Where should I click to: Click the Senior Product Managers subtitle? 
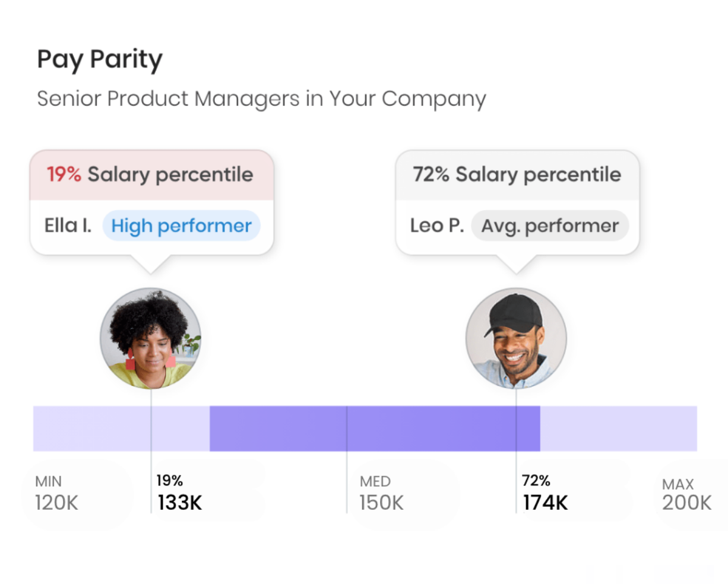pos(261,99)
